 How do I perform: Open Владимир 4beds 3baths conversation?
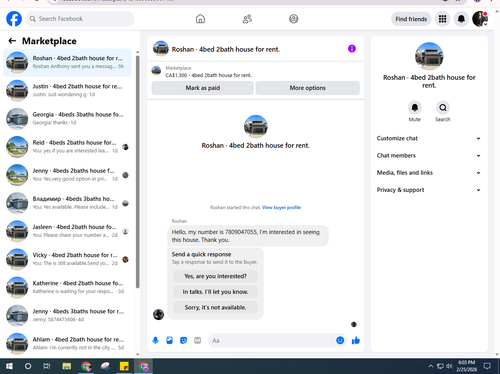[x=68, y=203]
